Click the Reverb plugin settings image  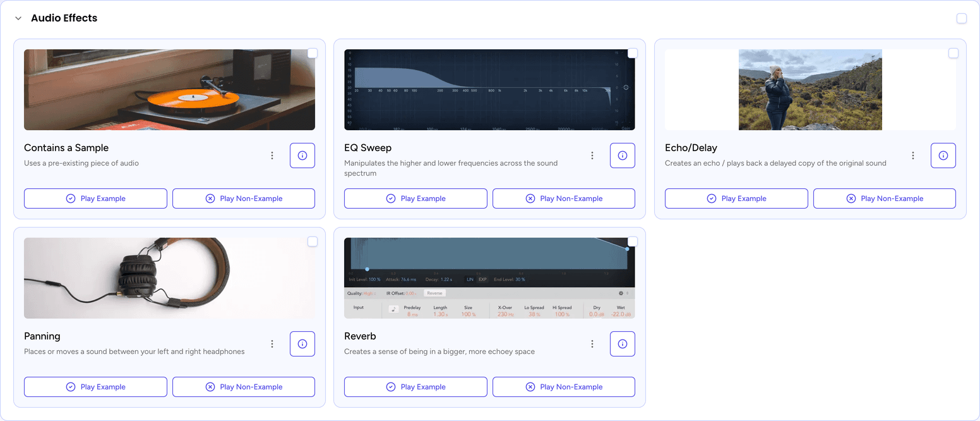489,278
